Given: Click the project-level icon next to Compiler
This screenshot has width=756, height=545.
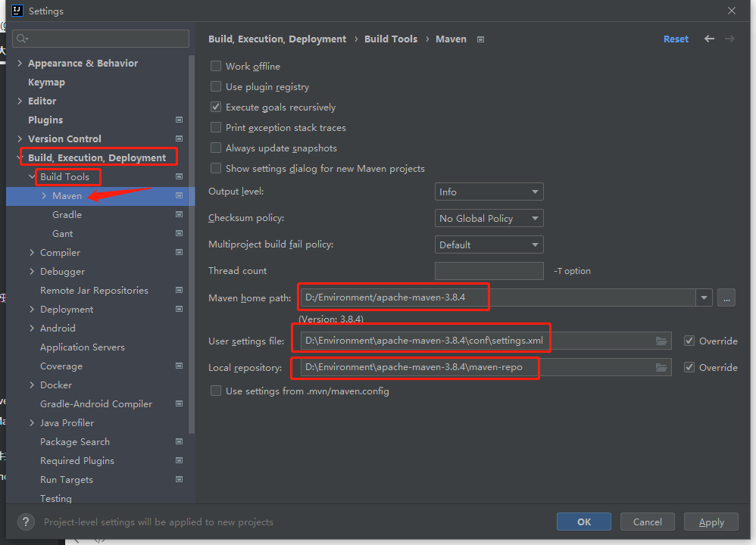Looking at the screenshot, I should click(x=179, y=252).
